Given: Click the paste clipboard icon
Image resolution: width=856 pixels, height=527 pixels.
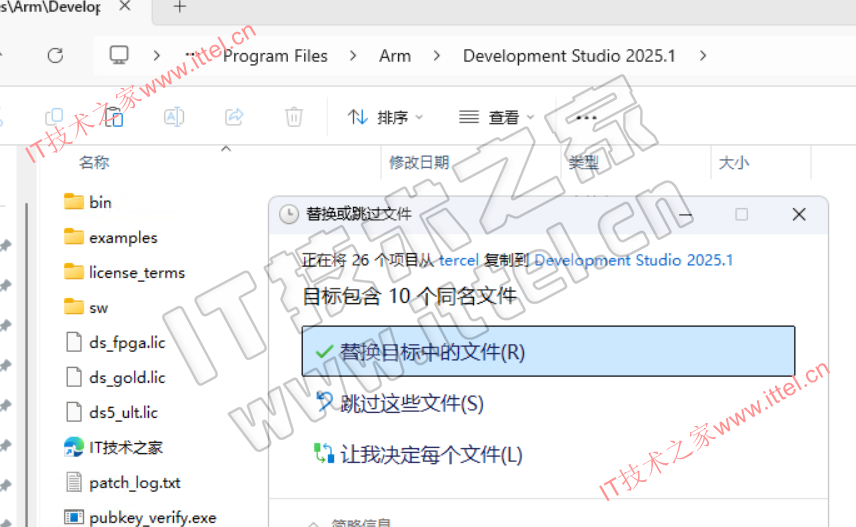Looking at the screenshot, I should (113, 117).
